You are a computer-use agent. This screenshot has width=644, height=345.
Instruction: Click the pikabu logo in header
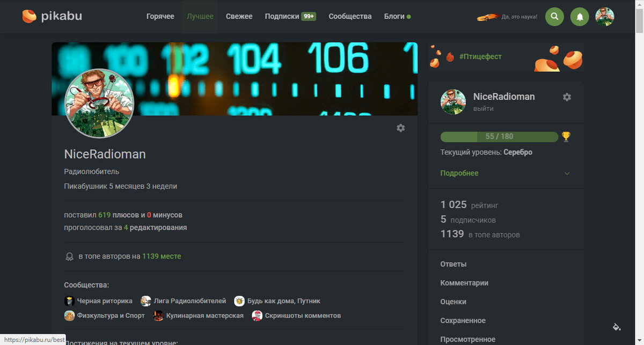[x=52, y=17]
